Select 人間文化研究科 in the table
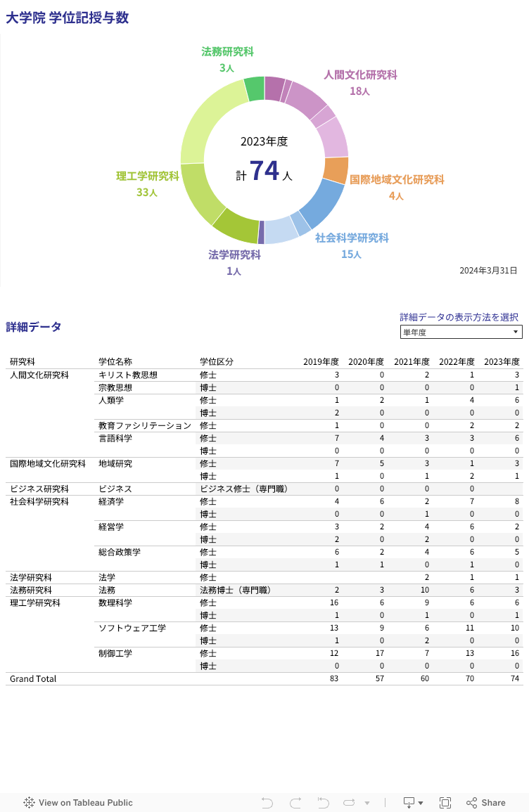Viewport: 529px width, 812px height. click(x=39, y=375)
